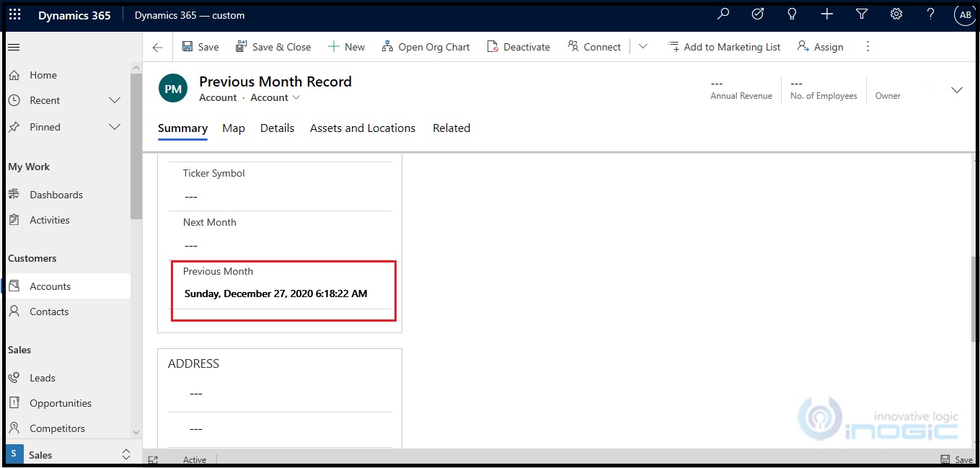Switch to the Map tab
The height and width of the screenshot is (468, 980).
tap(234, 128)
